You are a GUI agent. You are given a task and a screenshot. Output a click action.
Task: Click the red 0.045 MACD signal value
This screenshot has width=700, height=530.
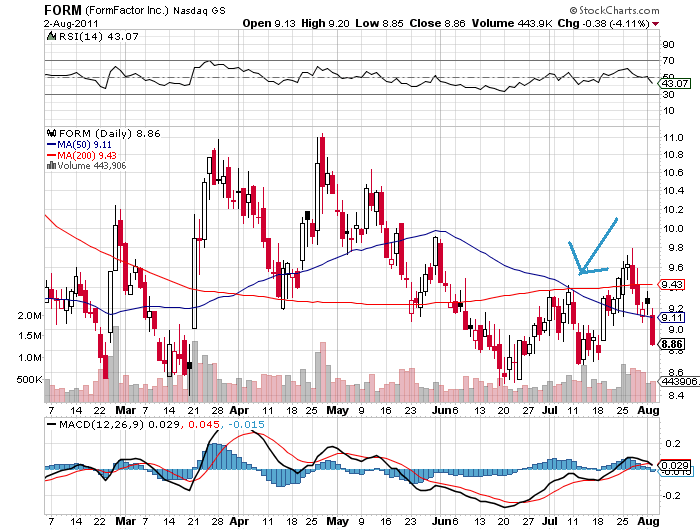(x=204, y=424)
